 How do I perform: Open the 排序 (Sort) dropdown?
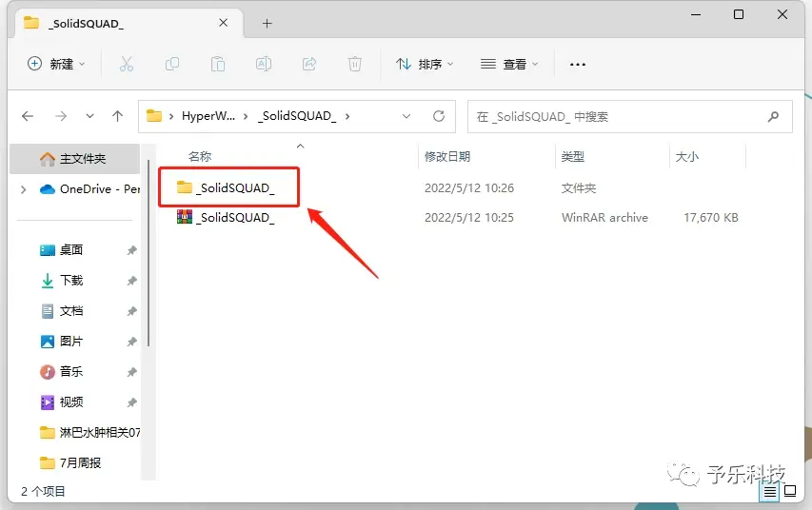[425, 64]
